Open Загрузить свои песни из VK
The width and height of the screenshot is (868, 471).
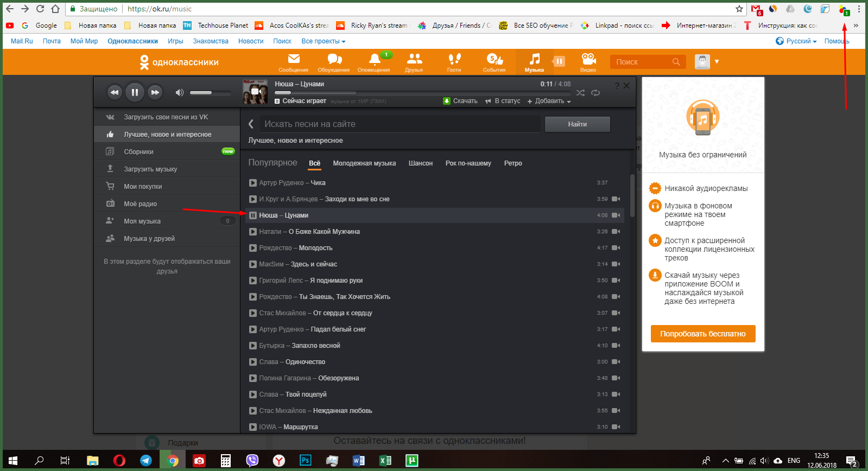167,117
